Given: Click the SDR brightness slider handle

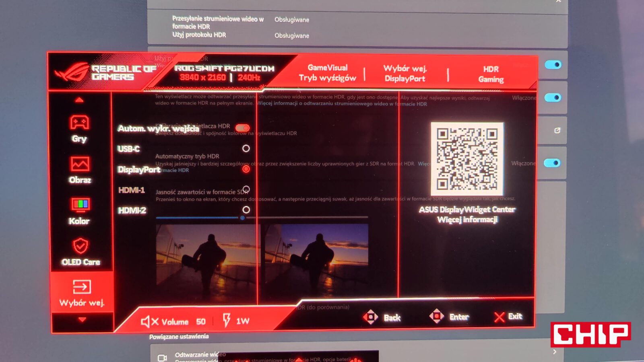Looking at the screenshot, I should [x=242, y=218].
